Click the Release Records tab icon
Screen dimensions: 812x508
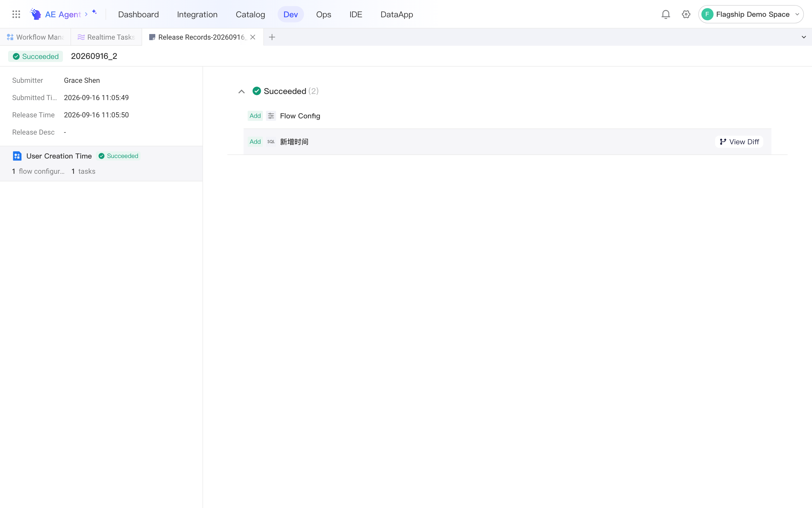coord(152,37)
